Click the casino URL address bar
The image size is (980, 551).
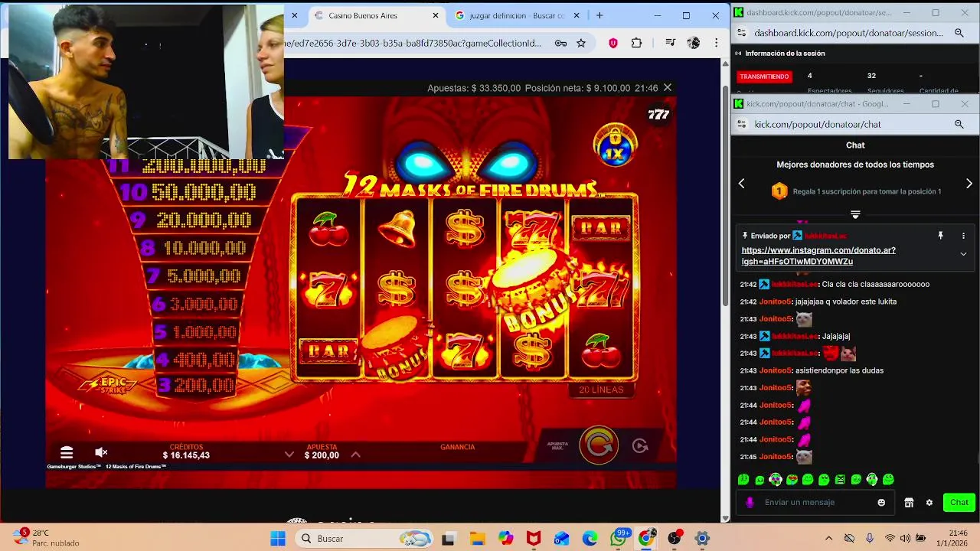(412, 43)
